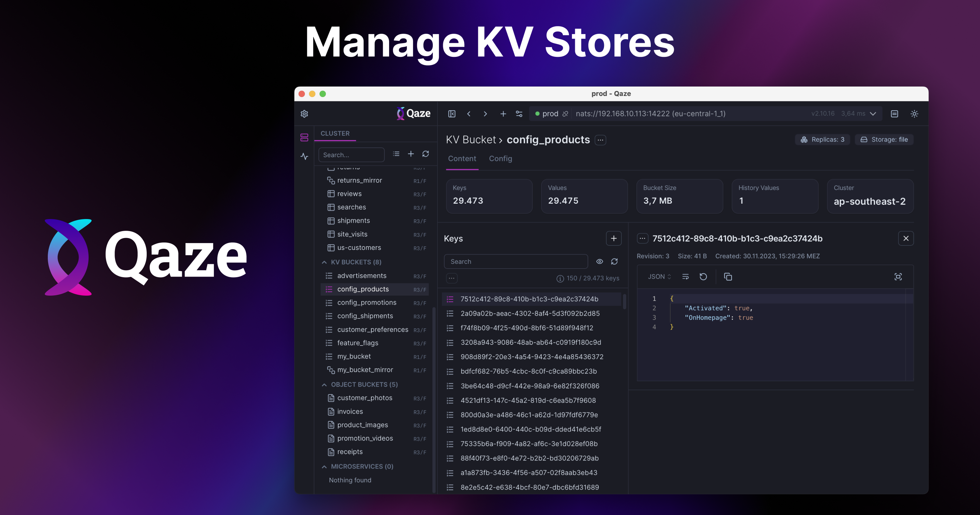
Task: Select key 2a09a02b-aeac-4302-8af4-5d3f092b2d85
Action: pos(531,314)
